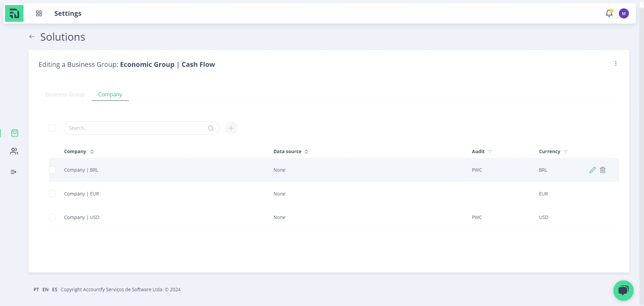Delete Company | BRL with trash icon
Viewport: 644px width, 306px height.
click(x=603, y=170)
